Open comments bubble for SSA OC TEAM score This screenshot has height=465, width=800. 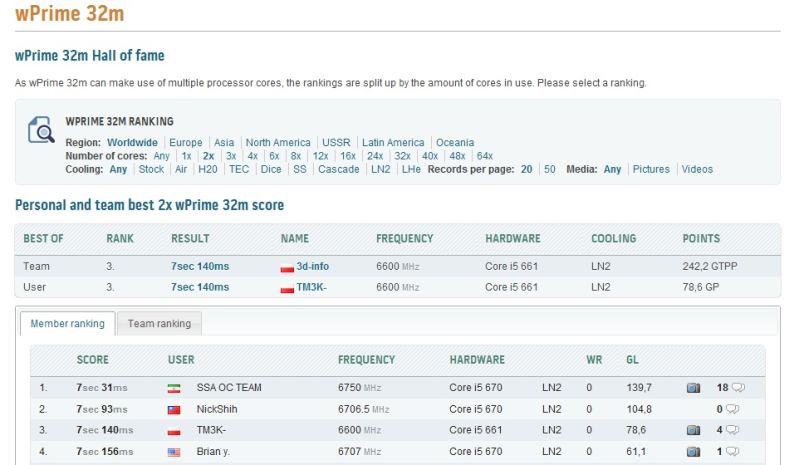(738, 387)
